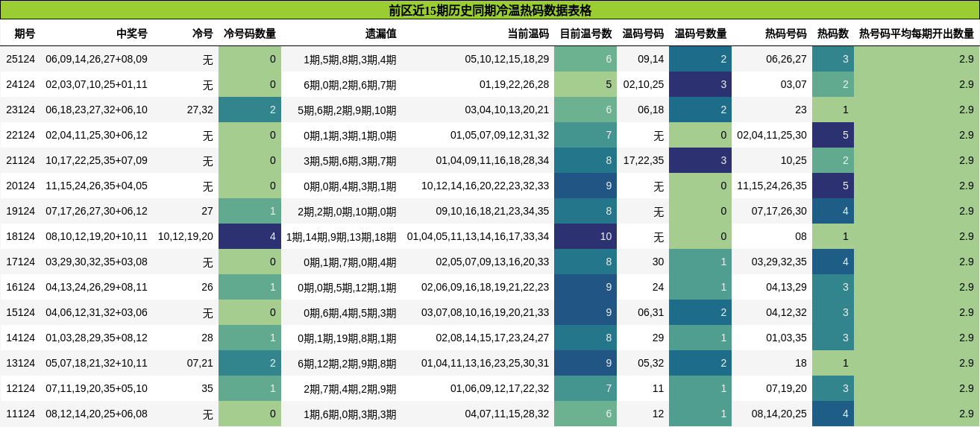The image size is (980, 427).
Task: Click warm code numbers 17,22,35
Action: pos(644,160)
